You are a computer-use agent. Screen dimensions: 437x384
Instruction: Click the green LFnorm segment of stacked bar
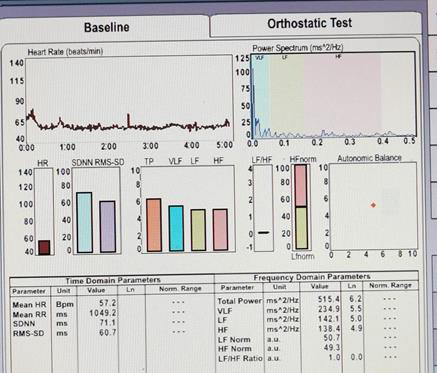click(301, 228)
